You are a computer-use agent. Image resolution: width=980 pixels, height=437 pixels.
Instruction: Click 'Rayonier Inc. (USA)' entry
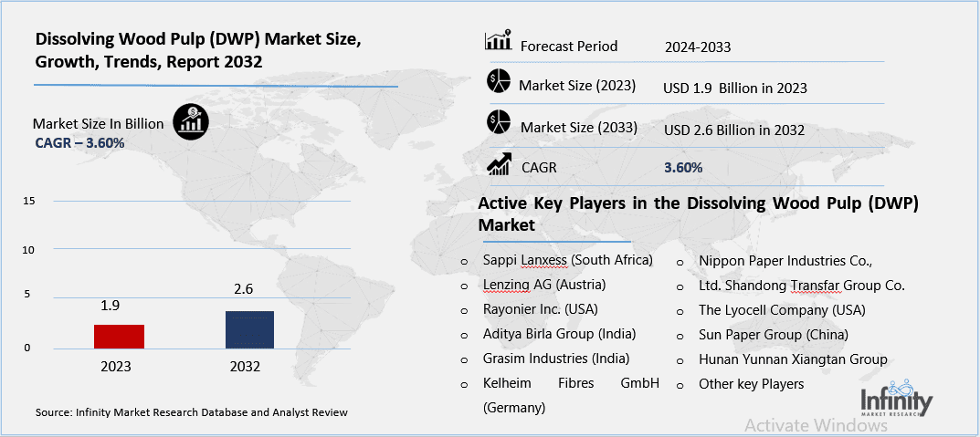[541, 309]
